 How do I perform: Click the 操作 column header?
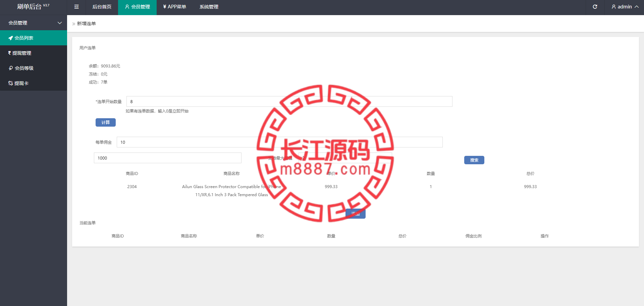[545, 236]
